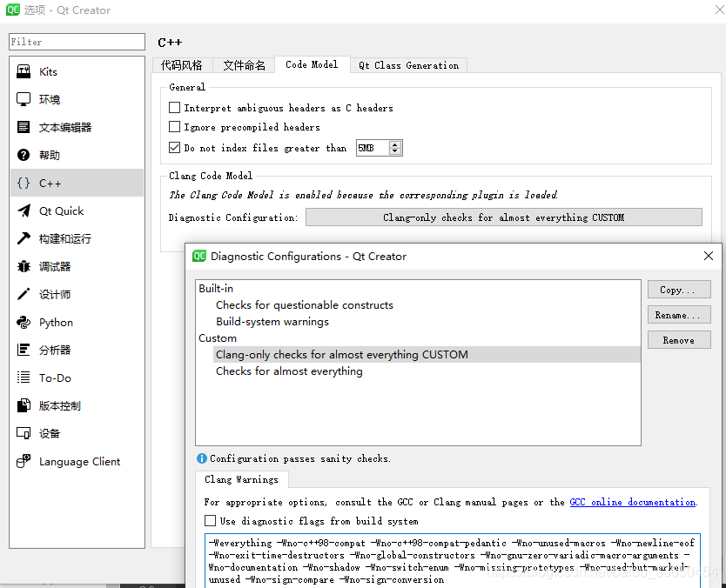Click the Copy... button
Image resolution: width=726 pixels, height=588 pixels.
pyautogui.click(x=679, y=290)
